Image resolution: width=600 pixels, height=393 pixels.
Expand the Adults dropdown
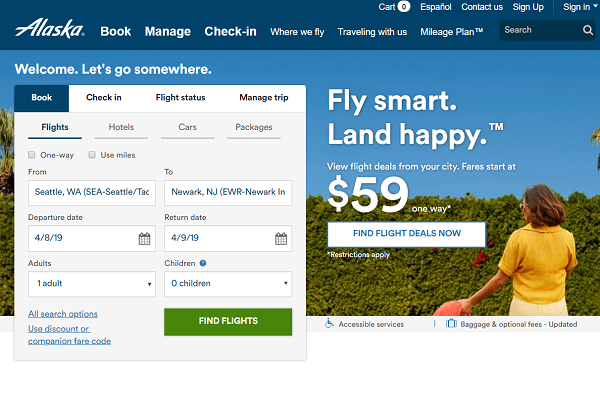(92, 284)
